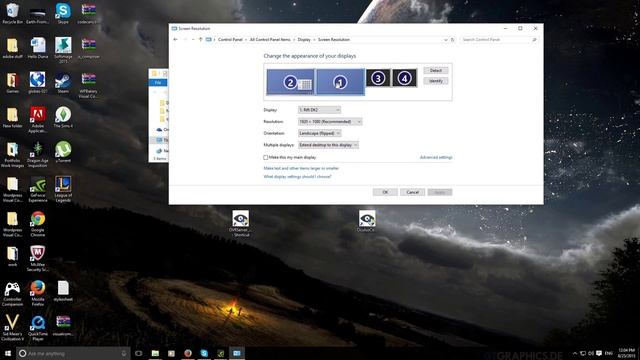Select monitor 2 in display arrangement
This screenshot has height=360, width=640.
tap(291, 82)
